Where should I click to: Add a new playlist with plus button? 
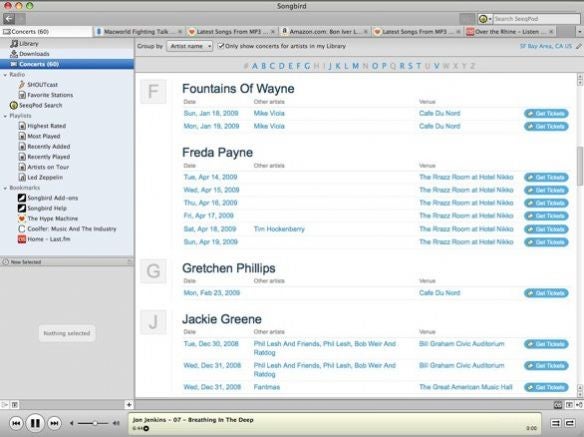(x=129, y=405)
